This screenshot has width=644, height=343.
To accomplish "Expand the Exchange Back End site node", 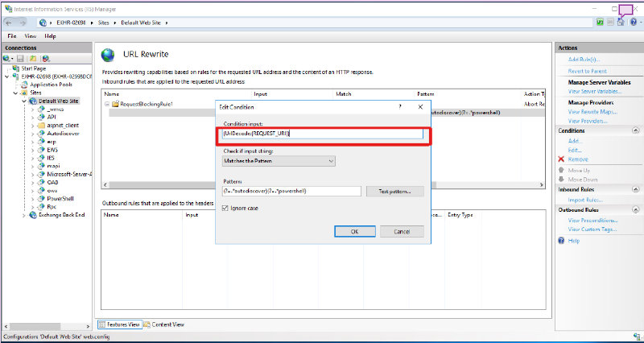I will (23, 215).
